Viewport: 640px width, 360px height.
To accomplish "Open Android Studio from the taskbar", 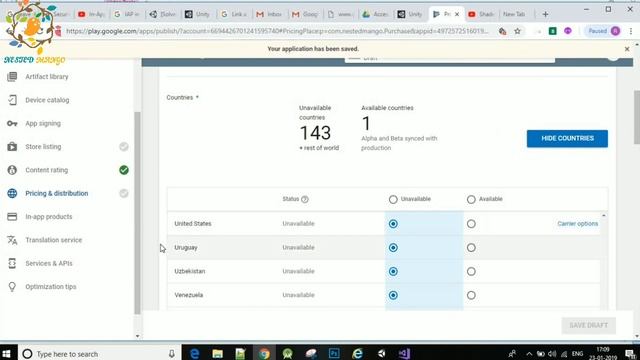I will click(x=288, y=353).
